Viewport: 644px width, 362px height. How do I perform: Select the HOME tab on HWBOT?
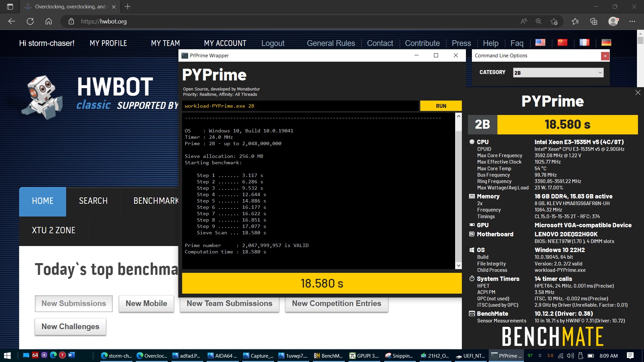43,201
